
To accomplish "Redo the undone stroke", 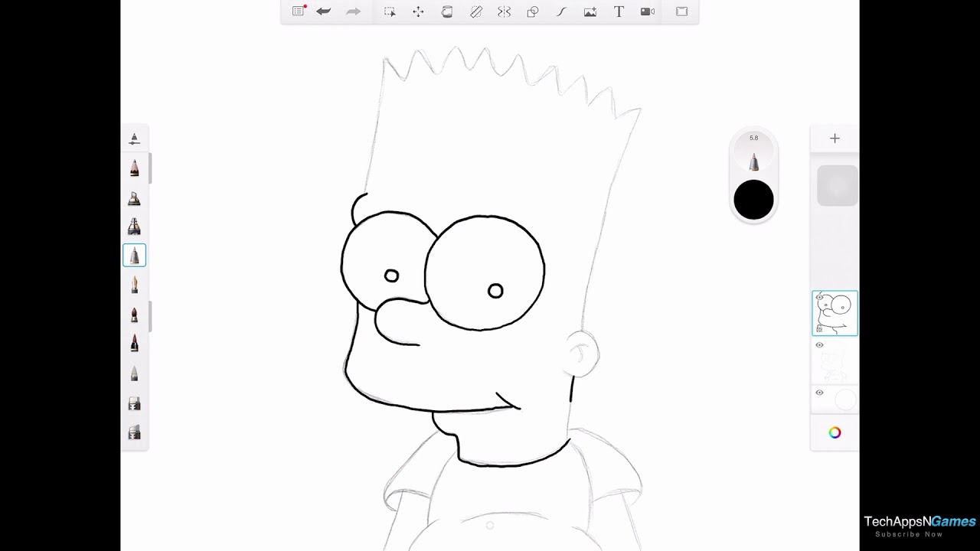I will (x=352, y=11).
